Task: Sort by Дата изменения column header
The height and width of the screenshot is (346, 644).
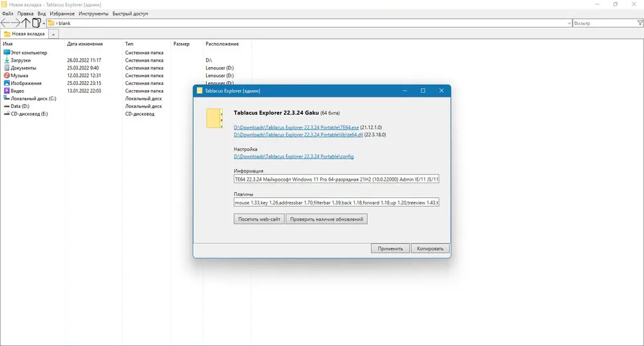Action: click(x=84, y=44)
